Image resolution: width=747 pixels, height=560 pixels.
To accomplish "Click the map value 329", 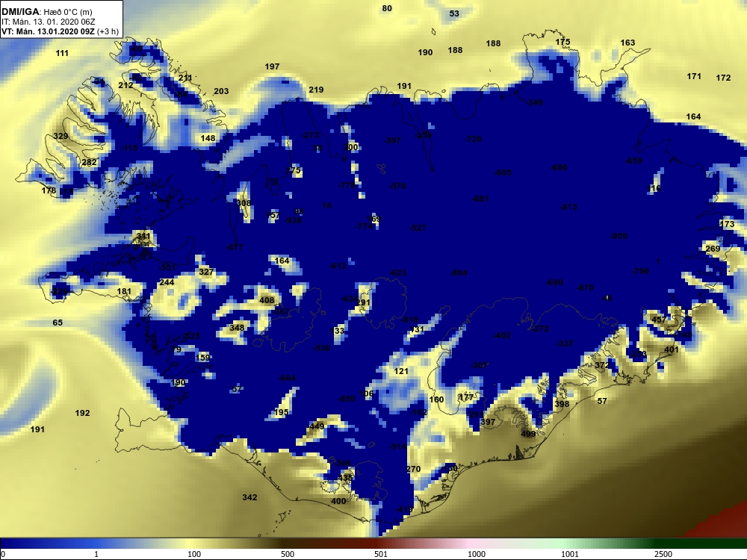I will pos(61,136).
